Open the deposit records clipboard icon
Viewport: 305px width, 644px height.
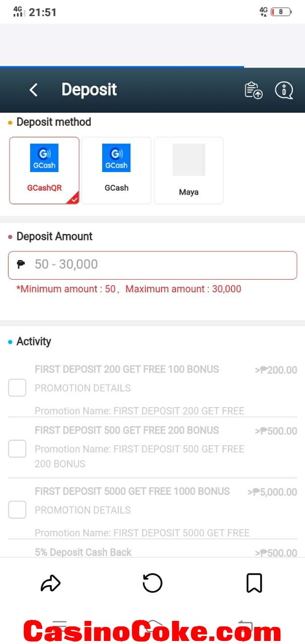point(254,90)
